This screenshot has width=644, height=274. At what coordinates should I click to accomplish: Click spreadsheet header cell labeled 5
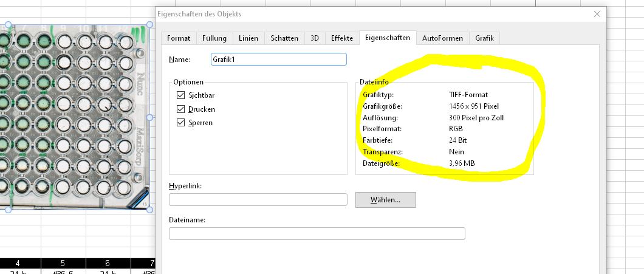(x=63, y=263)
